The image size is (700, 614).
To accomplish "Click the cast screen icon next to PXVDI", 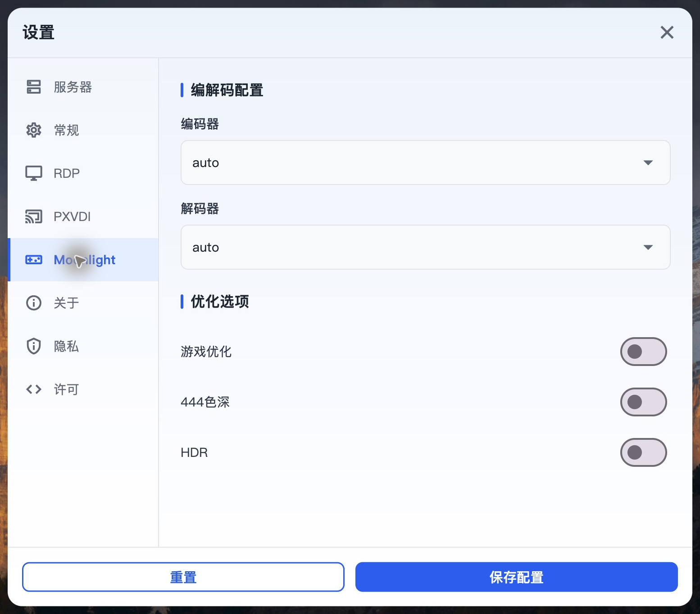I will (34, 217).
